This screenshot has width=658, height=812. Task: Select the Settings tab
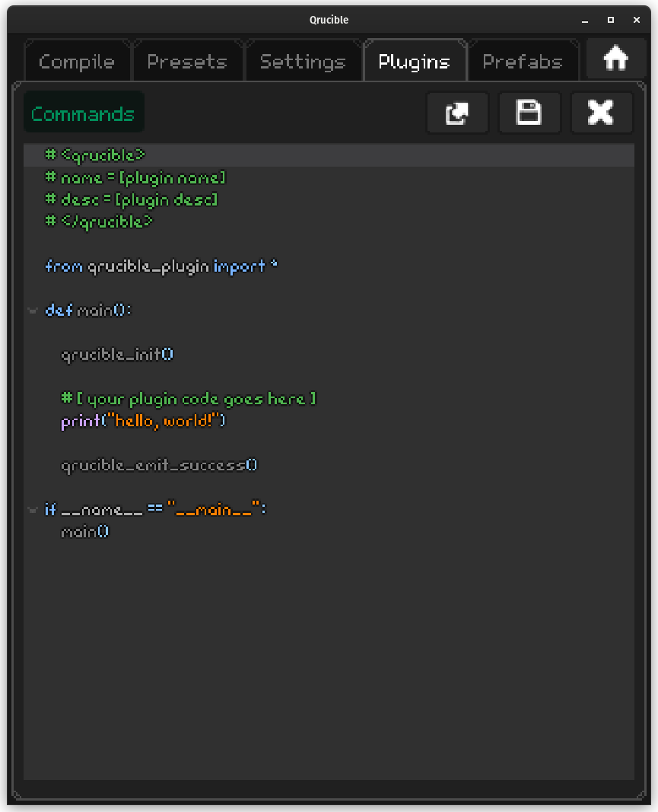(x=302, y=62)
